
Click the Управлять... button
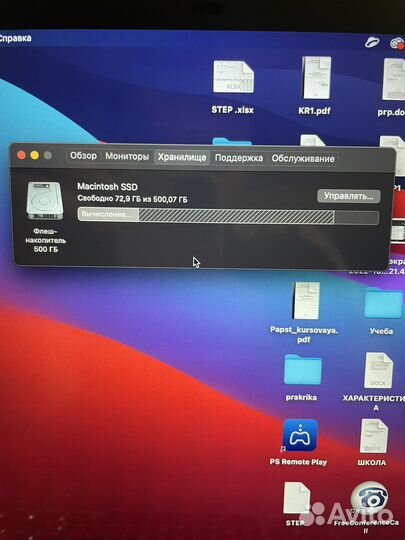click(x=349, y=196)
